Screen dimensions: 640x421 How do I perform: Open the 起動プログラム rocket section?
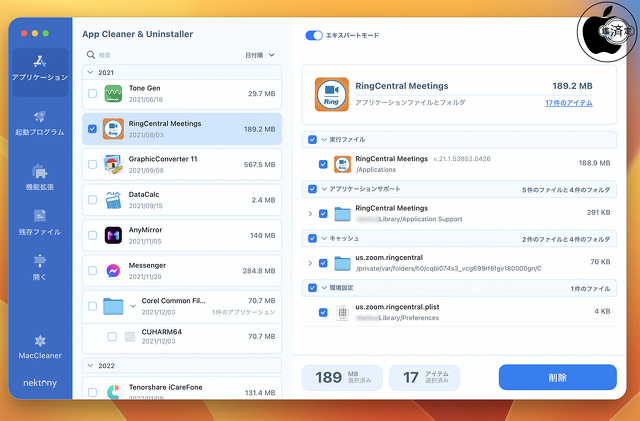click(x=40, y=123)
